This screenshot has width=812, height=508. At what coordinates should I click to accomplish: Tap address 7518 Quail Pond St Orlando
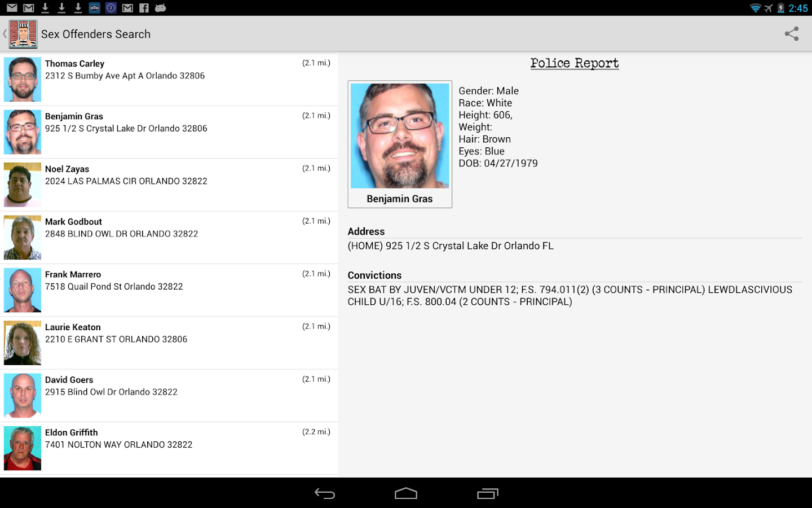tap(114, 287)
